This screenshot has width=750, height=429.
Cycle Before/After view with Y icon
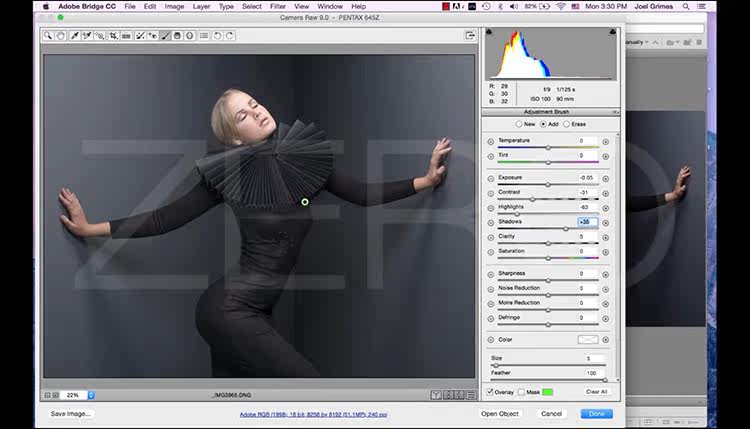(x=436, y=395)
